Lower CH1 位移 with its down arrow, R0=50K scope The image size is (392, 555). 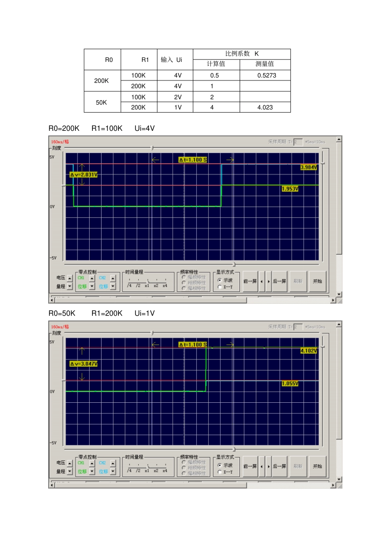[x=92, y=471]
